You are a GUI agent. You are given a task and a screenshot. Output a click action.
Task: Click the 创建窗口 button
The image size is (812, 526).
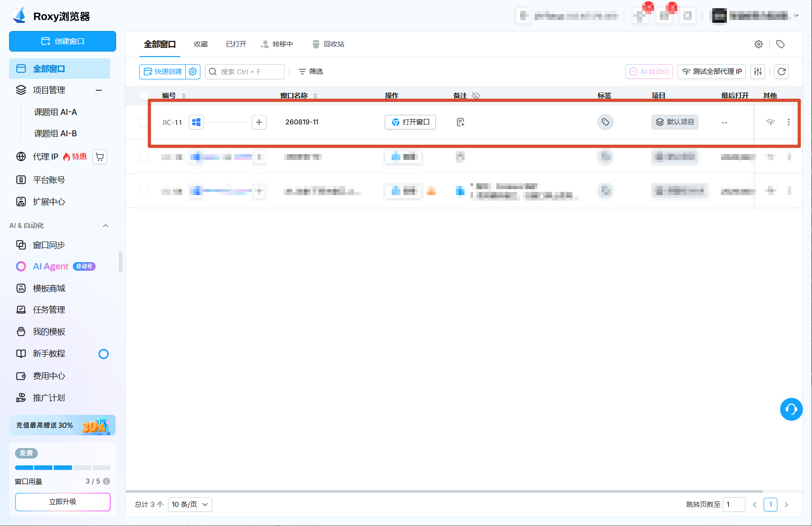pos(62,41)
